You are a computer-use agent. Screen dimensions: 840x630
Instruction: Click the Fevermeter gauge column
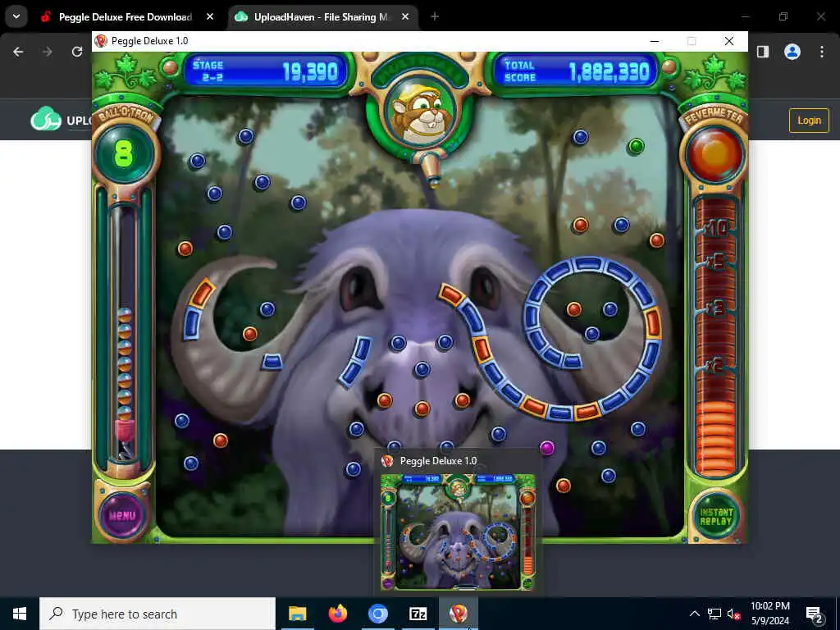pyautogui.click(x=715, y=336)
